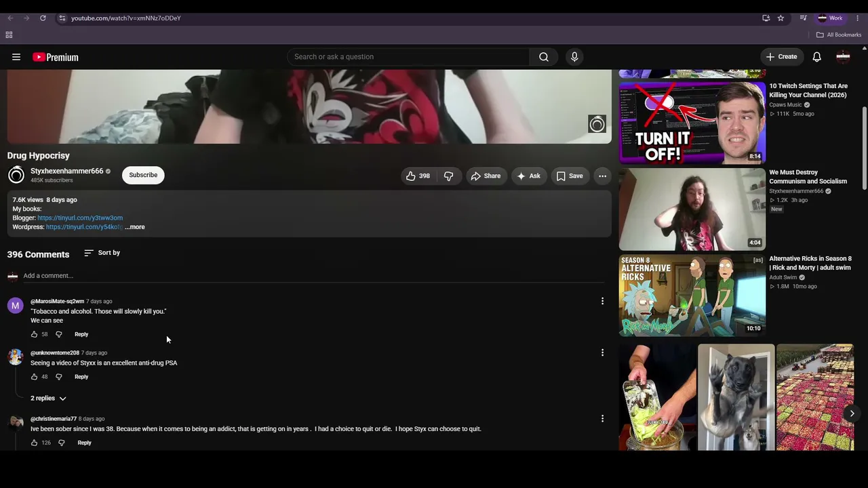Open the christinemaria77 commenter avatar
This screenshot has width=868, height=488.
[x=16, y=423]
